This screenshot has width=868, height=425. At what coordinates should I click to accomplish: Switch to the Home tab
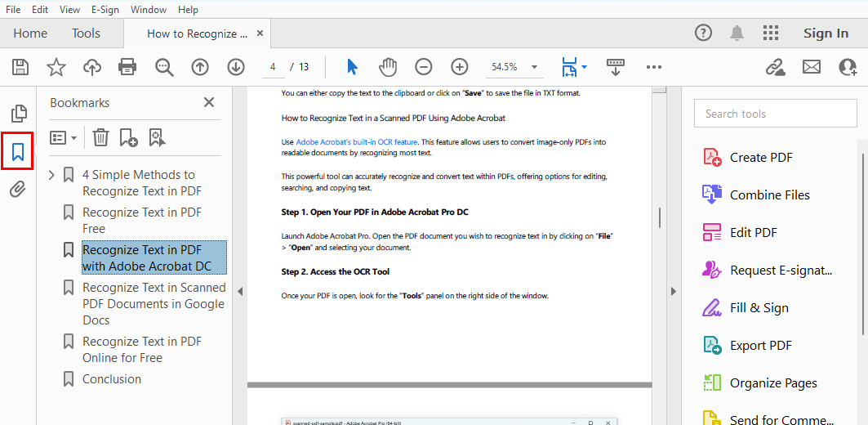(x=30, y=34)
